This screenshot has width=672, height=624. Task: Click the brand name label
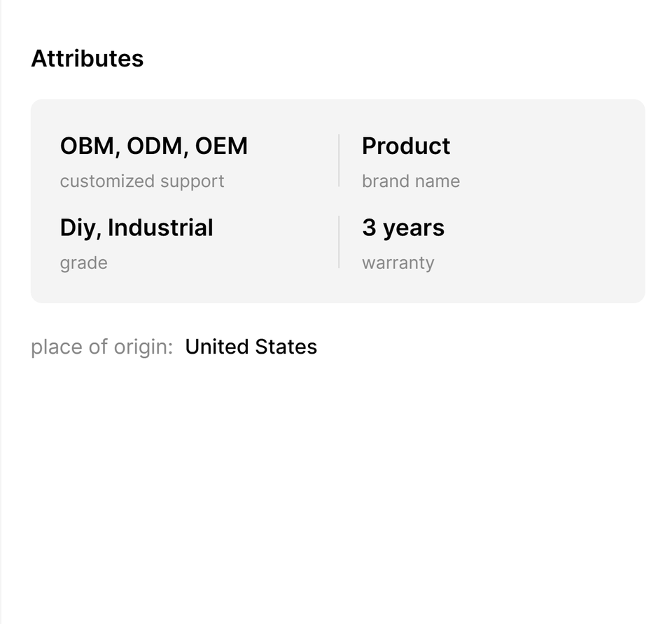pos(411,181)
